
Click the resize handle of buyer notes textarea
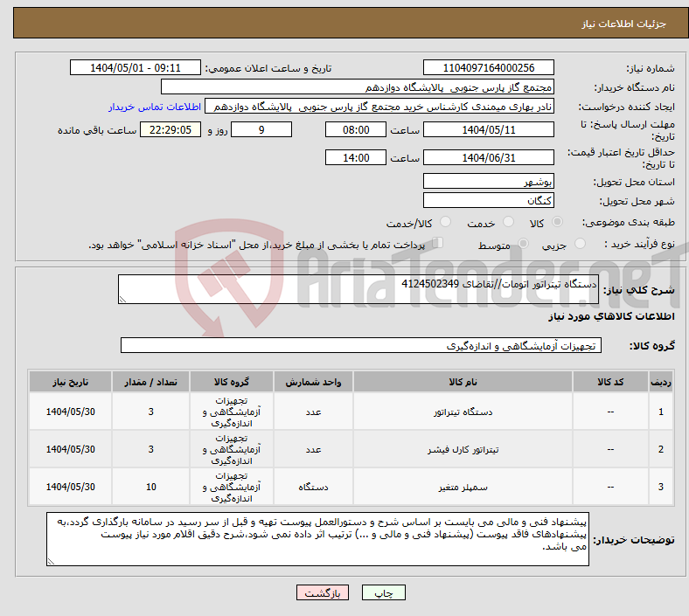pos(51,562)
